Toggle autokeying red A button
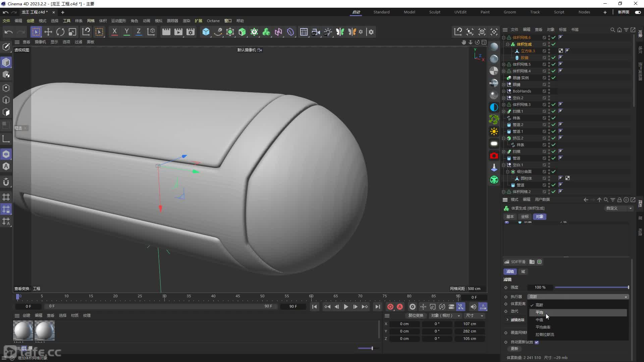 [x=400, y=307]
